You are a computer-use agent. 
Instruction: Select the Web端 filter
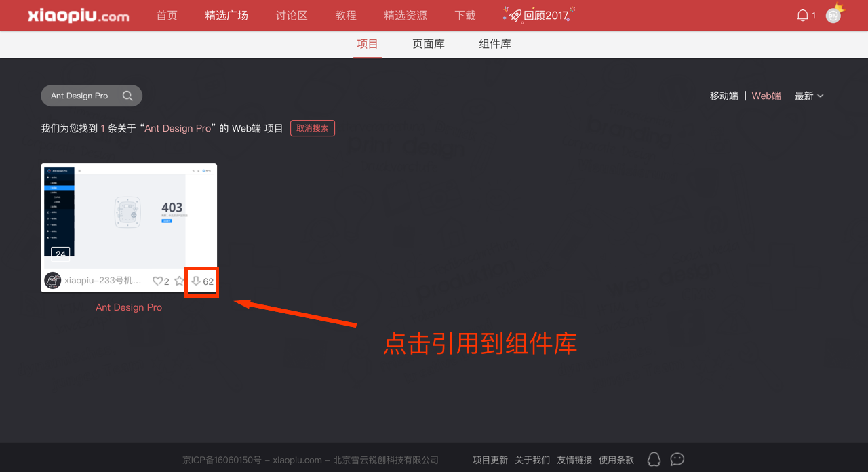(x=766, y=96)
